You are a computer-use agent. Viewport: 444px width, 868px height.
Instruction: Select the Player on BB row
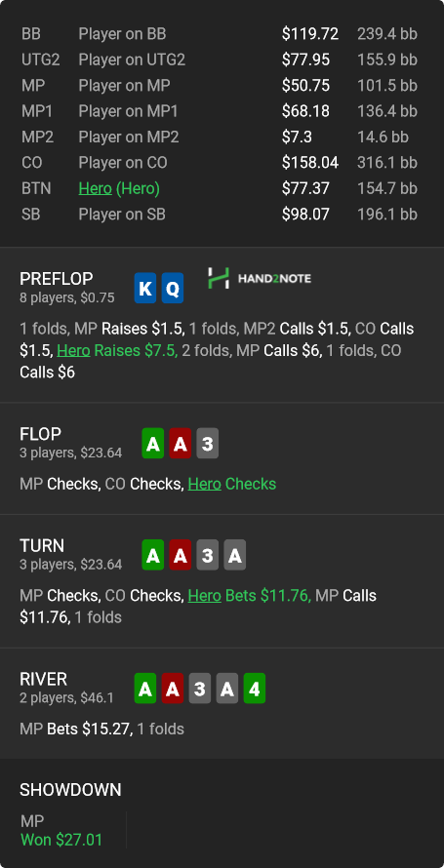click(222, 34)
